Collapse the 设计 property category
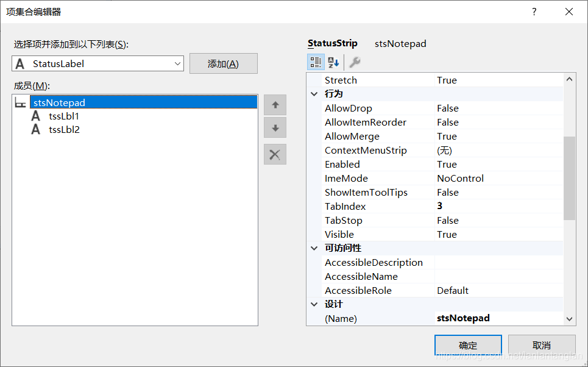 314,304
